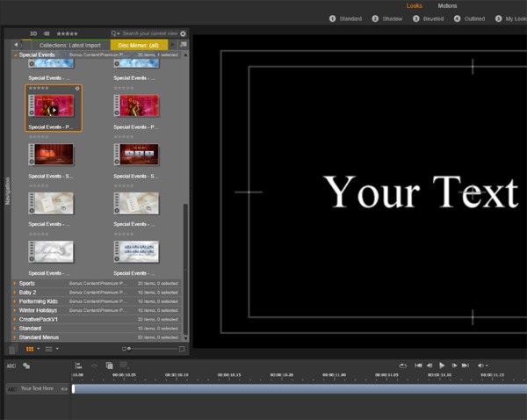
Task: Adjust the library thumbnail size slider
Action: pyautogui.click(x=128, y=349)
